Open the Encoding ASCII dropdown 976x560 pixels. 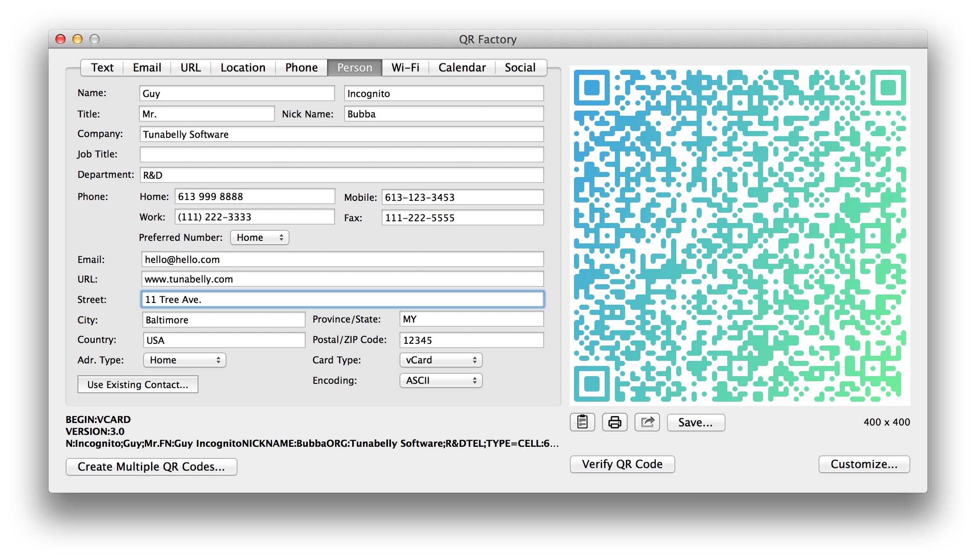441,380
